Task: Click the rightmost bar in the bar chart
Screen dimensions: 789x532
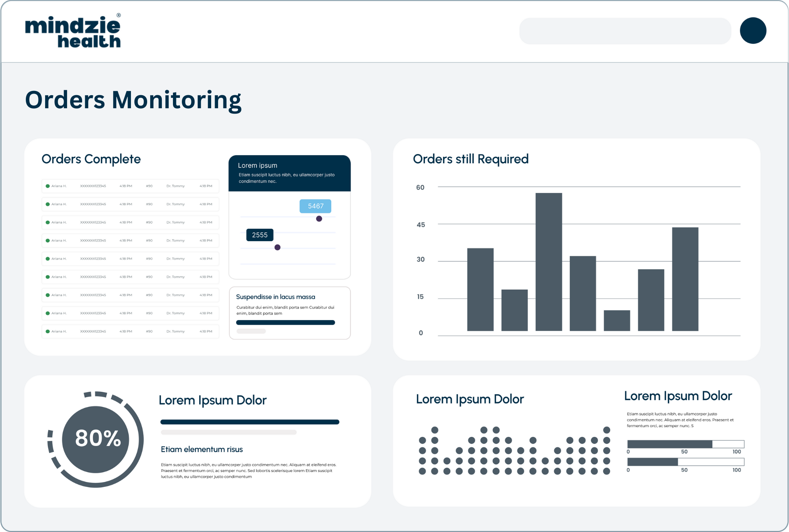Action: pos(685,279)
